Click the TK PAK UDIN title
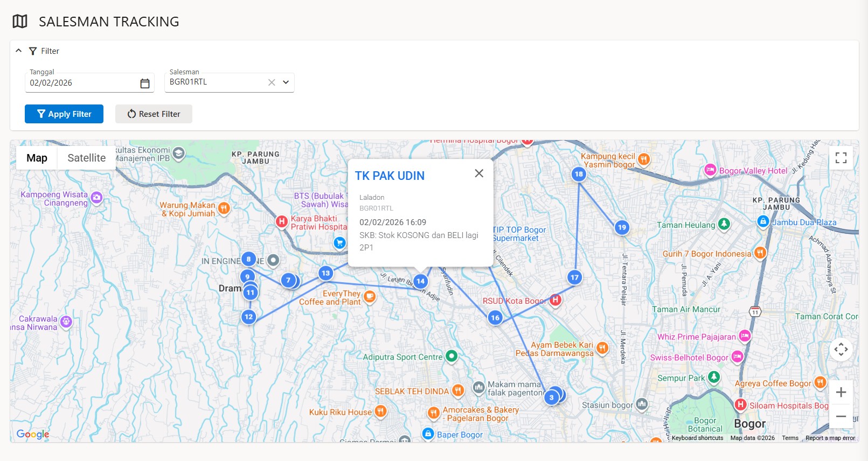Screen dimensions: 868x461 tap(390, 176)
